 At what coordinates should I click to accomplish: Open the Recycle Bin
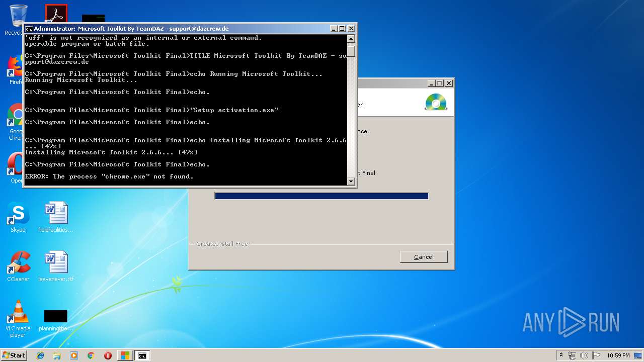[x=18, y=13]
